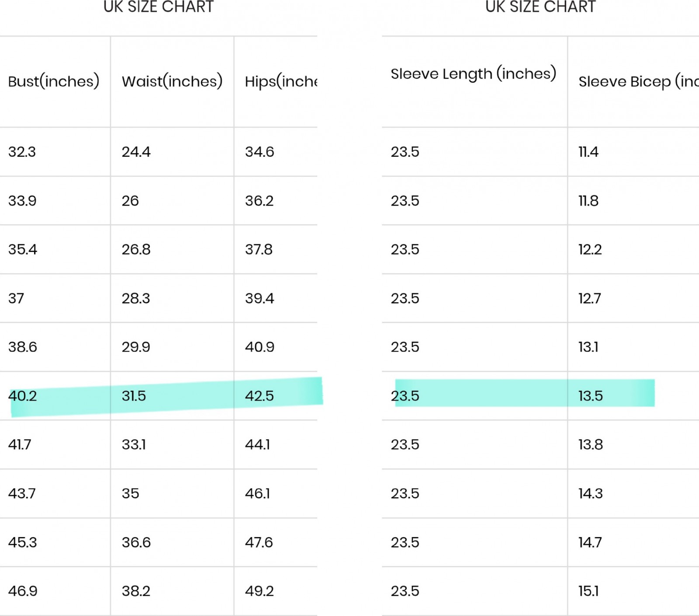Viewport: 699px width, 616px height.
Task: Click the left UK SIZE CHART title
Action: pyautogui.click(x=159, y=7)
